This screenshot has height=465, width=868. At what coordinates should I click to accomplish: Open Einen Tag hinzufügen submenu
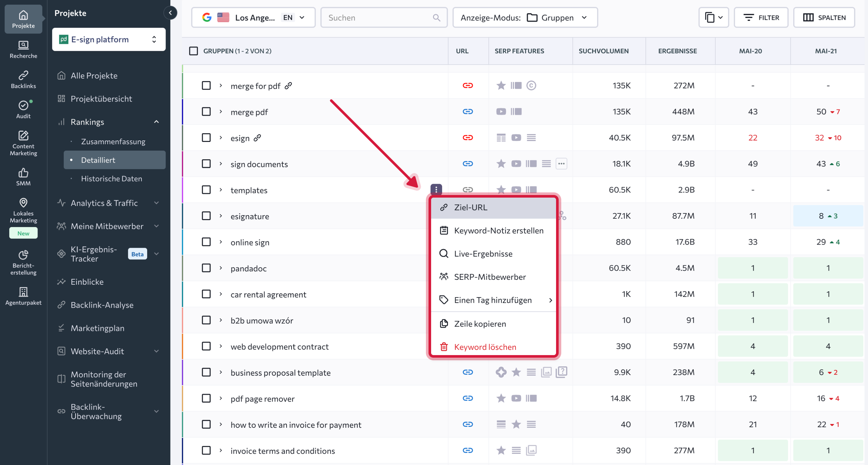[494, 300]
